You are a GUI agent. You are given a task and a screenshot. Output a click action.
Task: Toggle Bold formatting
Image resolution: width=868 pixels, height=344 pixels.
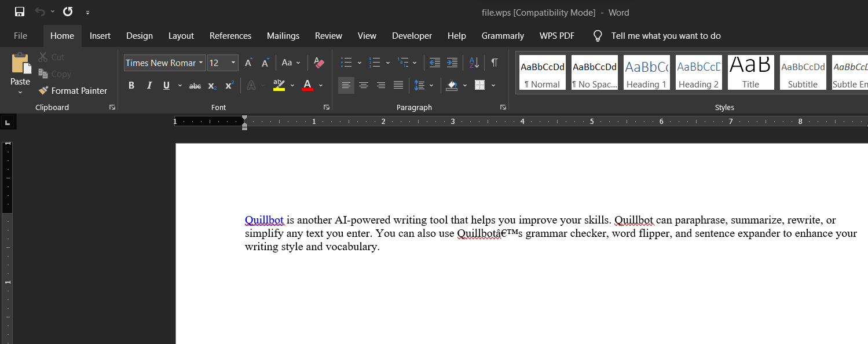pos(131,85)
